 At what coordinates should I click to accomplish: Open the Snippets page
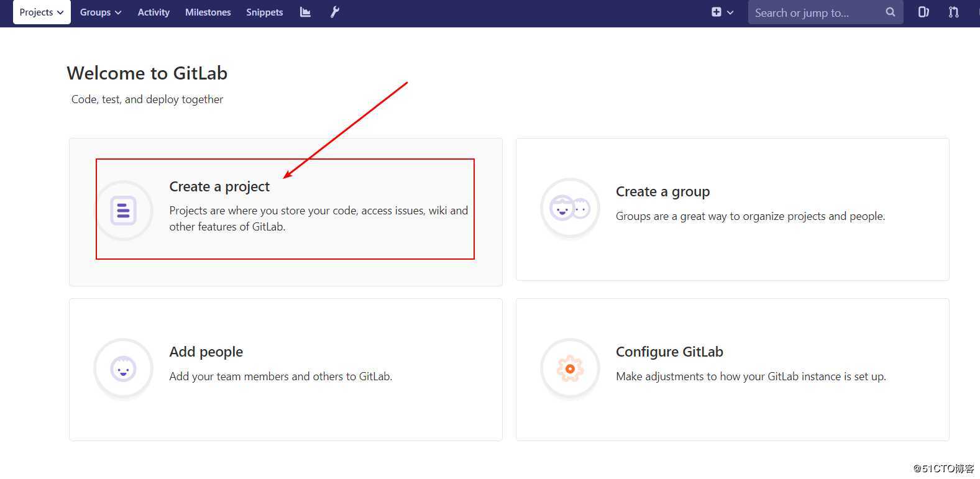tap(264, 12)
